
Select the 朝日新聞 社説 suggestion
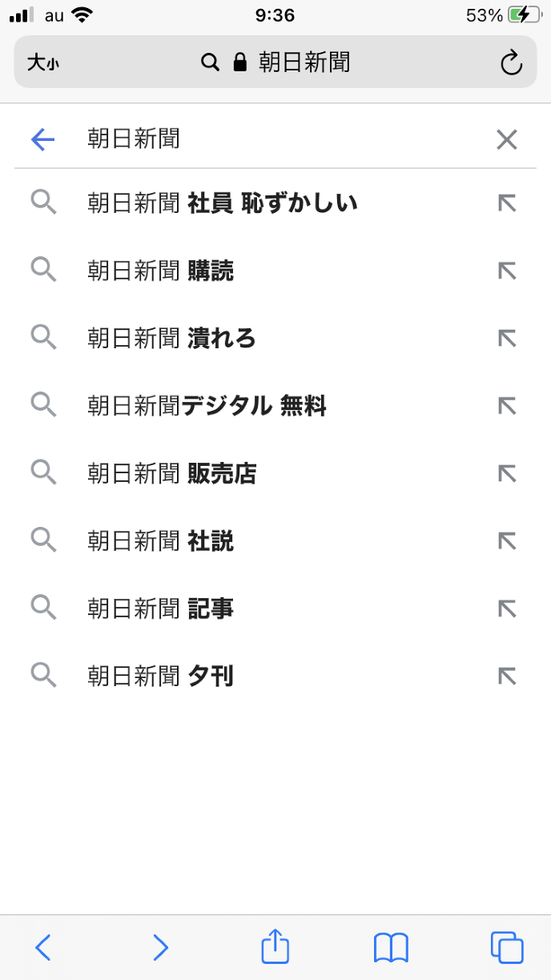pyautogui.click(x=161, y=541)
